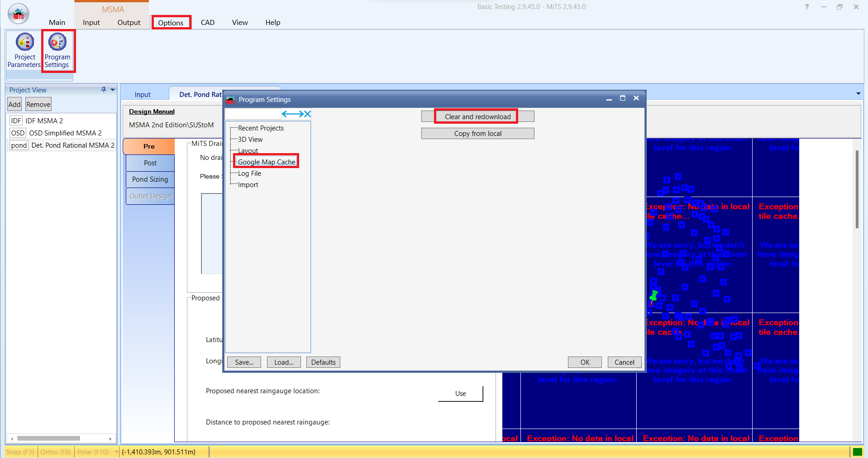The height and width of the screenshot is (458, 868).
Task: Toggle Snap (F3) in the status bar
Action: [20, 452]
